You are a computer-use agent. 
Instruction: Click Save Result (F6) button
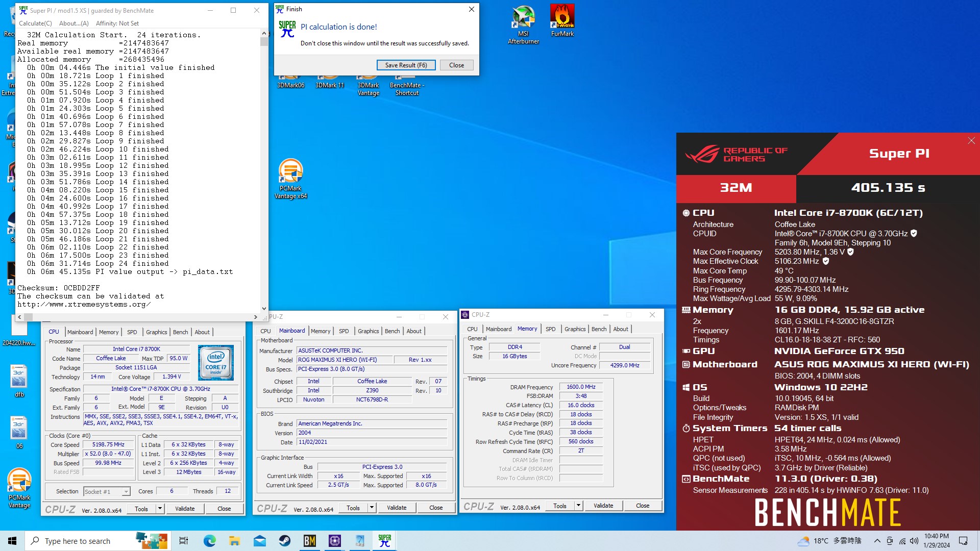tap(406, 65)
